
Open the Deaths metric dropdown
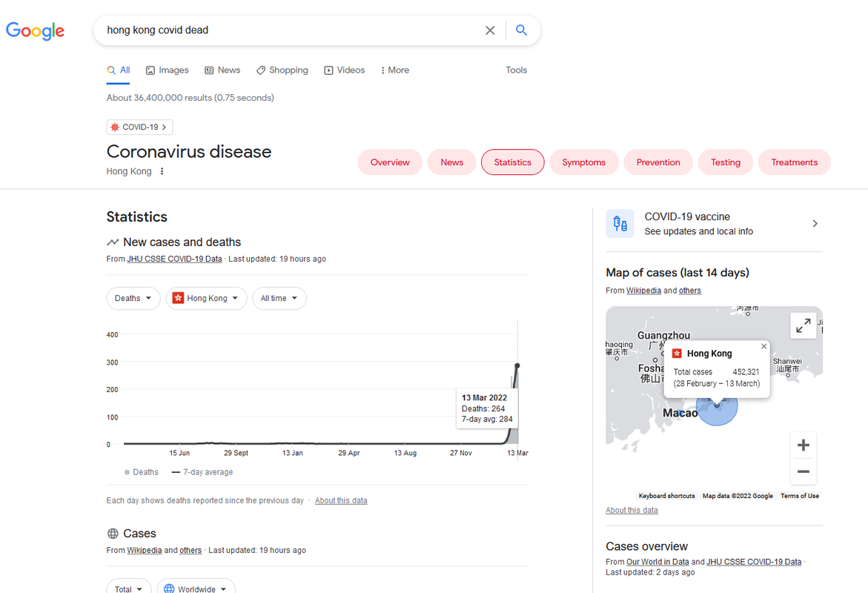(133, 299)
